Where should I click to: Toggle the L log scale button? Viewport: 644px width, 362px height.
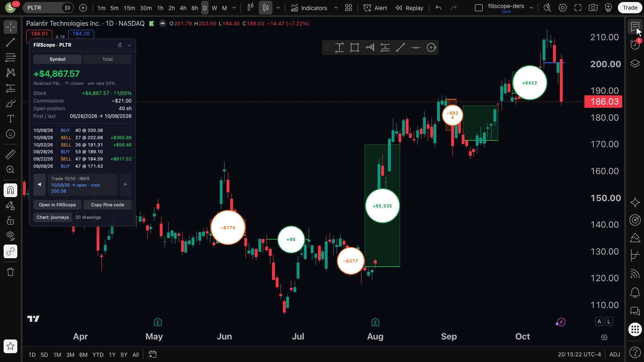click(x=609, y=321)
